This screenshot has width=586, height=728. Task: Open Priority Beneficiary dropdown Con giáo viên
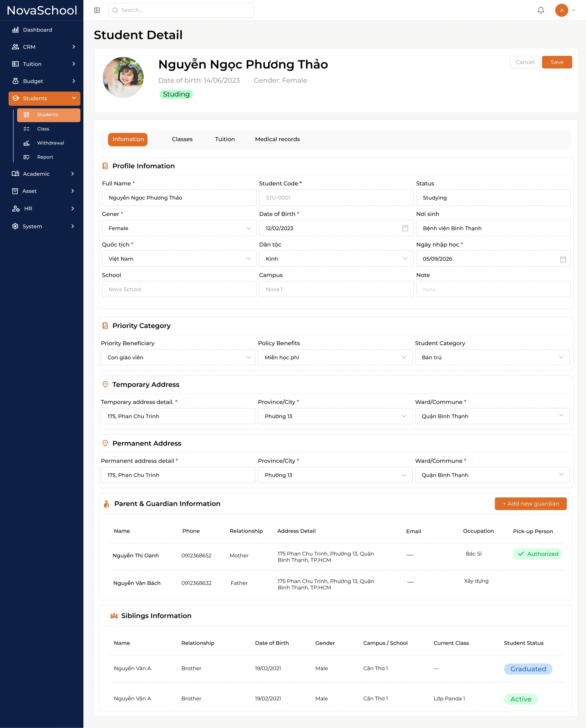tap(178, 357)
